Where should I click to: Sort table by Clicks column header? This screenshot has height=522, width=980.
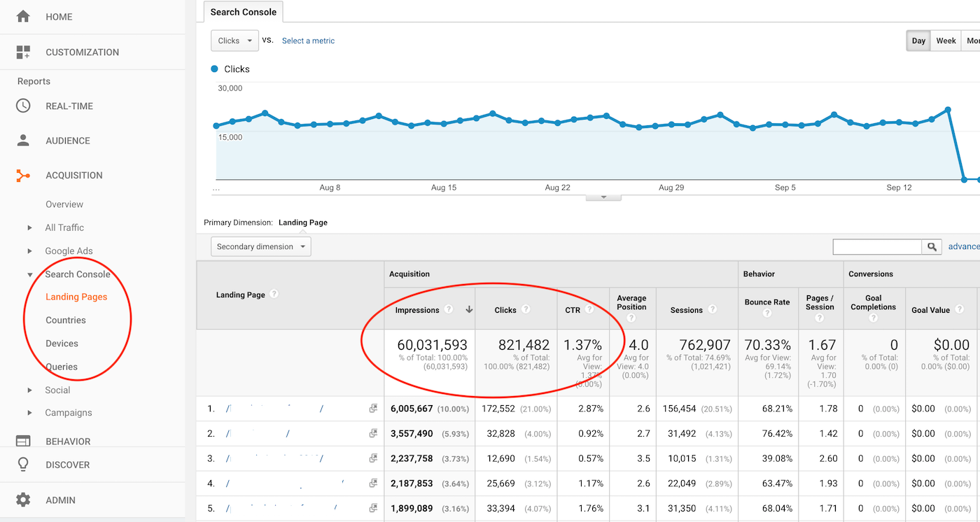click(505, 310)
